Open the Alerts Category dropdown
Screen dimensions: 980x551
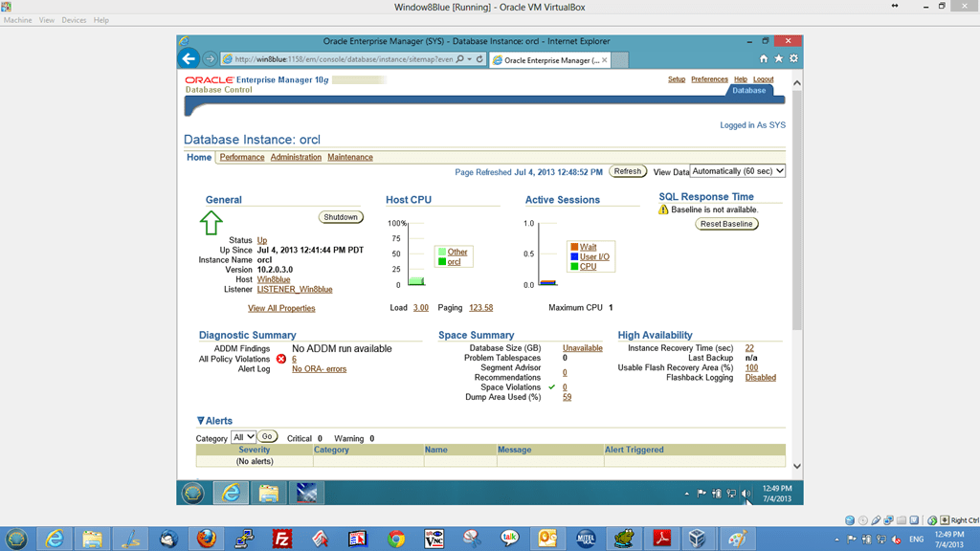pyautogui.click(x=243, y=437)
